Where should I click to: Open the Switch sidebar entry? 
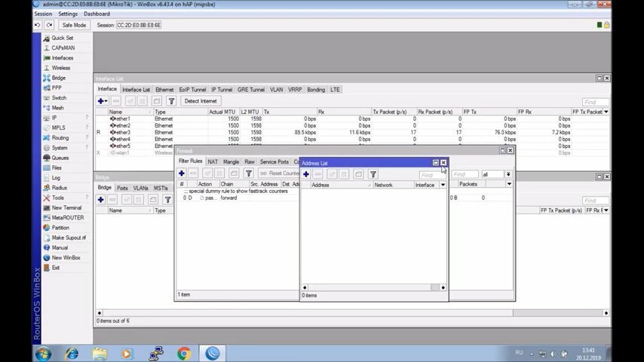(x=59, y=98)
